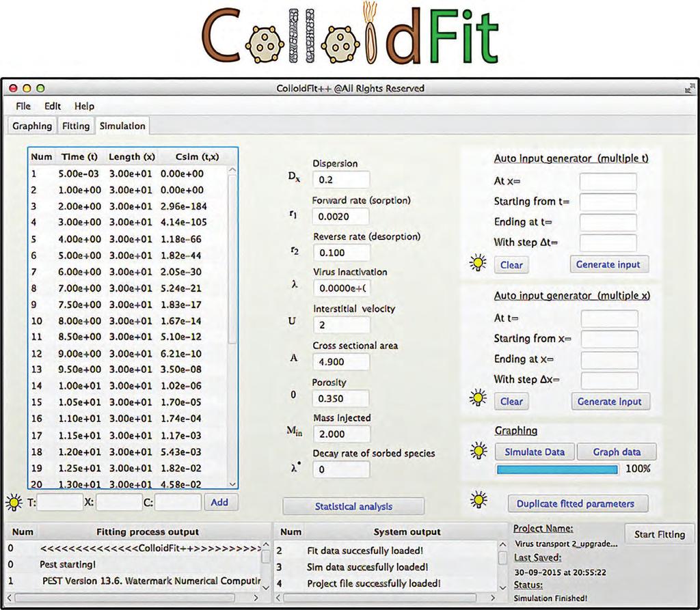Viewport: 700px width, 610px height.
Task: Click the Time (t) column header
Action: pos(79,157)
